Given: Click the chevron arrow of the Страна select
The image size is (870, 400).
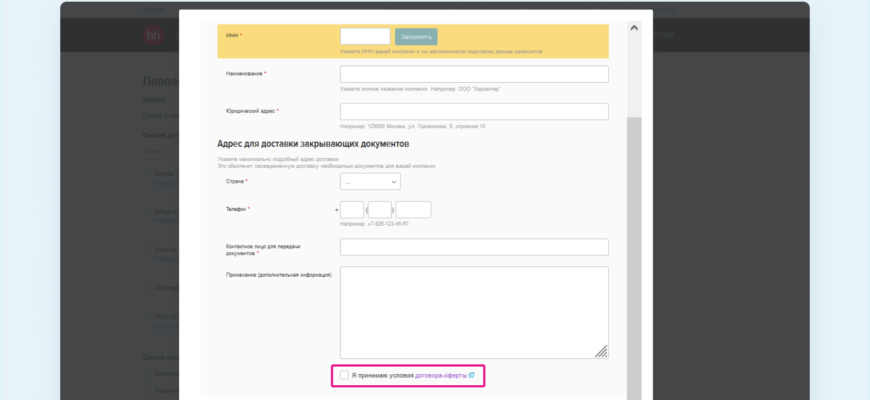Looking at the screenshot, I should pyautogui.click(x=394, y=182).
